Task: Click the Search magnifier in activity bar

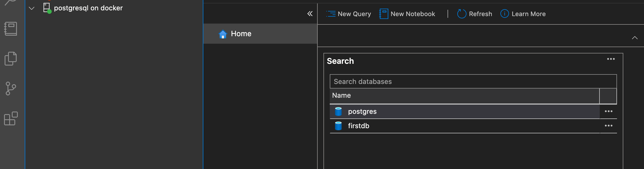Action: point(11,2)
